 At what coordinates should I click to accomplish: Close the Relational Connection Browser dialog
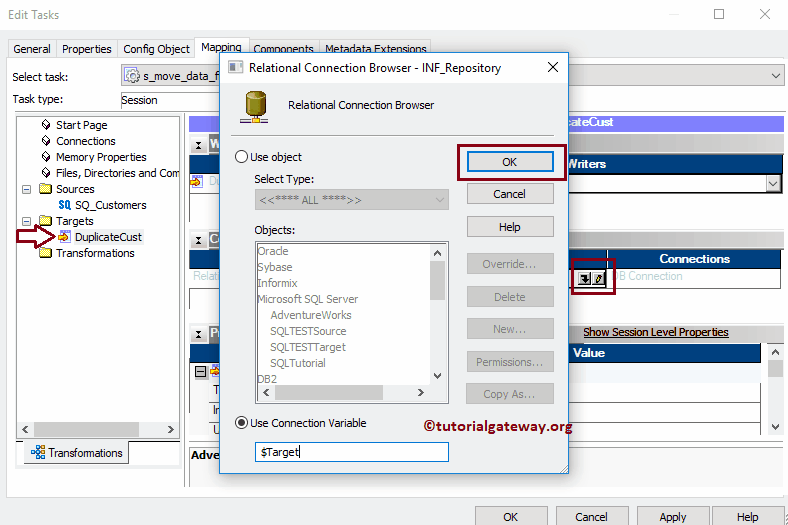click(553, 67)
